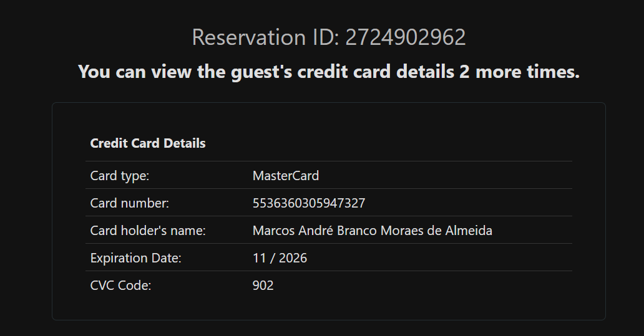Click the Credit Card Details header
Image resolution: width=644 pixels, height=336 pixels.
pyautogui.click(x=148, y=143)
